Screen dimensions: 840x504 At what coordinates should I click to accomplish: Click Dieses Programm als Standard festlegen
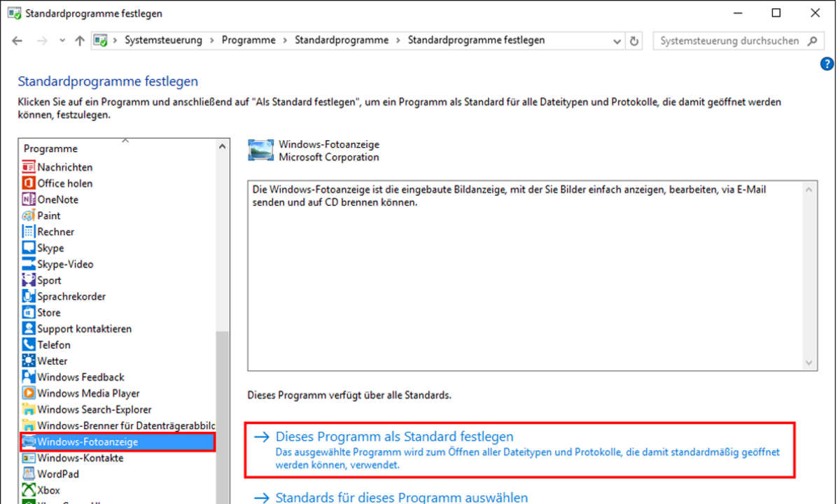[519, 449]
